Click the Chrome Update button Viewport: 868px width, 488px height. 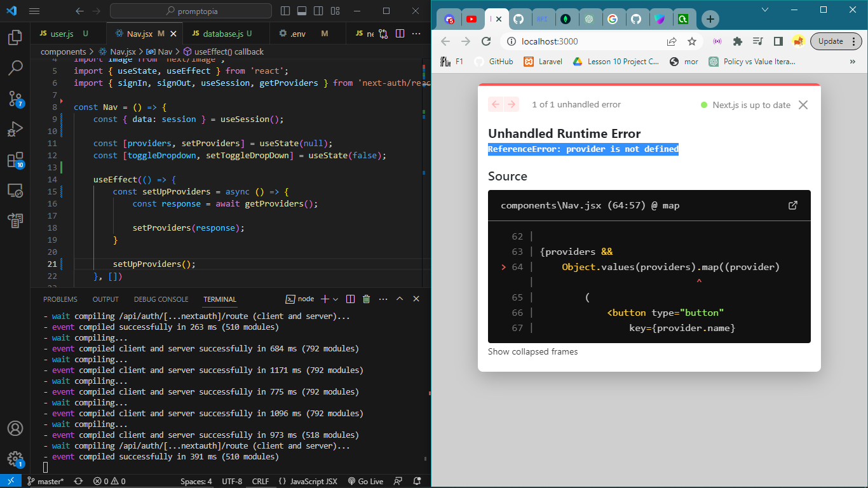point(836,41)
